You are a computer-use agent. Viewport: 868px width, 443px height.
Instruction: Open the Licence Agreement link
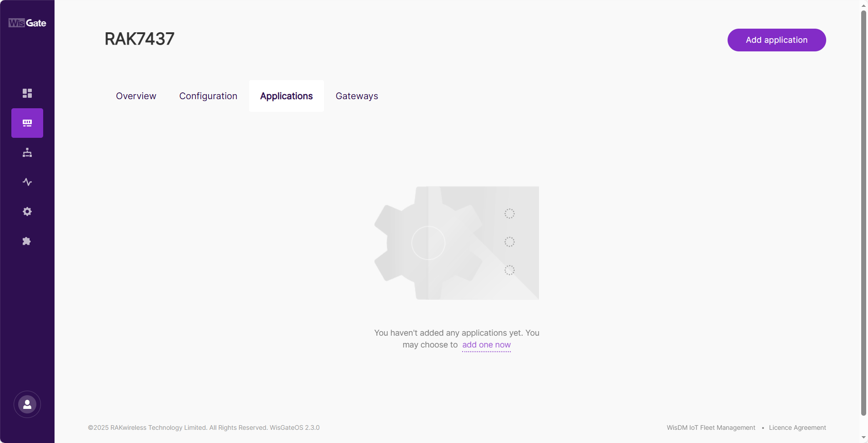tap(797, 428)
